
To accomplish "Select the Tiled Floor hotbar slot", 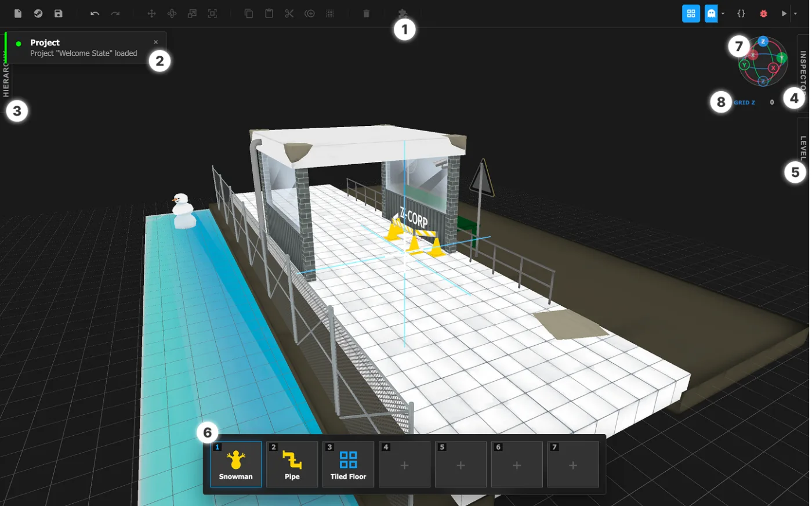I will (x=349, y=464).
